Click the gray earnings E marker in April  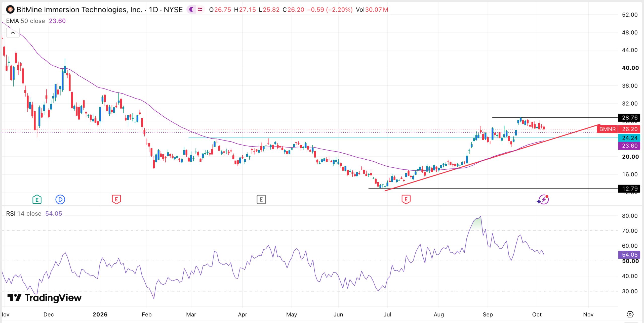(x=261, y=200)
